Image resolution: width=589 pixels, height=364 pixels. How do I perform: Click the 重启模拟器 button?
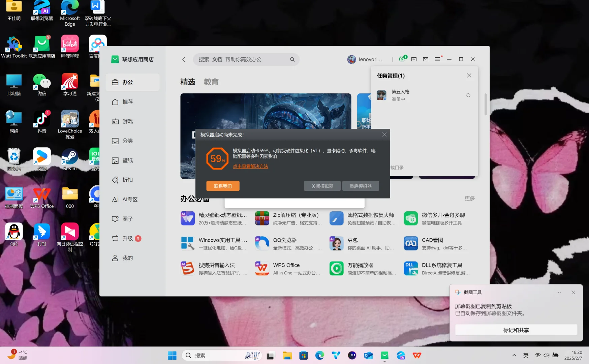pyautogui.click(x=361, y=186)
